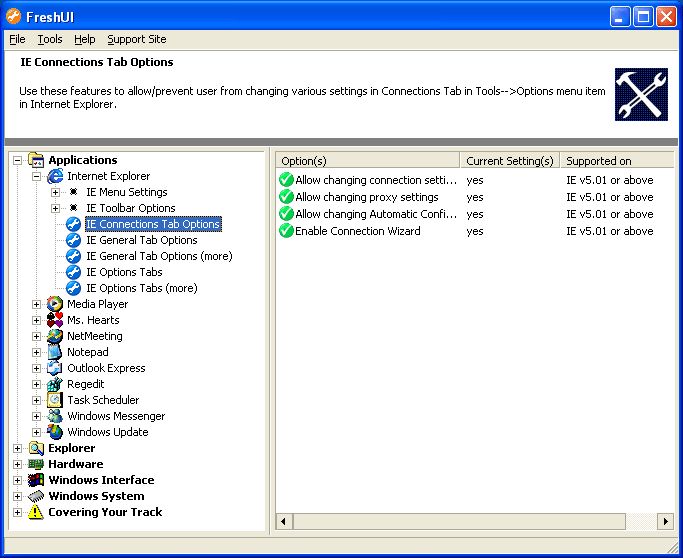Toggle Allow changing Automatic Confi... checkmark
The height and width of the screenshot is (558, 683).
click(x=286, y=214)
